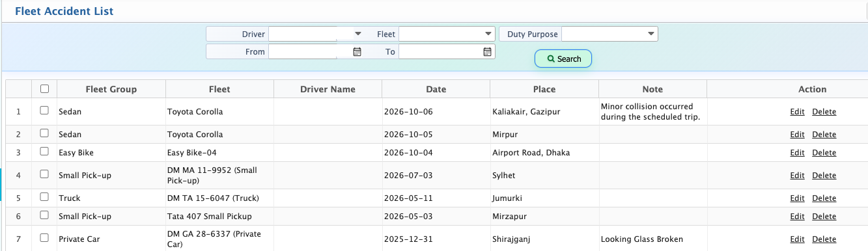Delete the Airport Road, Dhaka record
The height and width of the screenshot is (251, 868).
[x=824, y=153]
